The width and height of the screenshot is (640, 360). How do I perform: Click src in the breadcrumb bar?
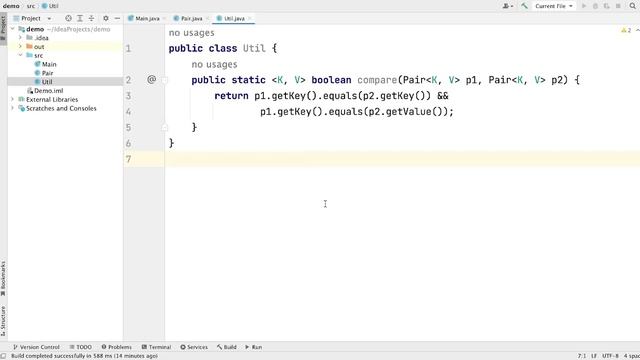click(31, 6)
